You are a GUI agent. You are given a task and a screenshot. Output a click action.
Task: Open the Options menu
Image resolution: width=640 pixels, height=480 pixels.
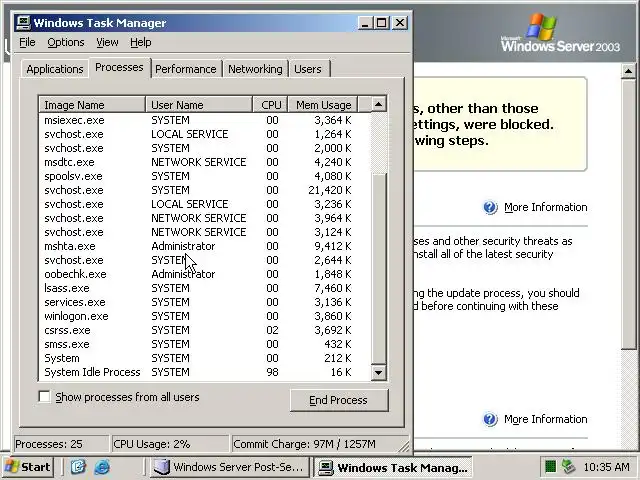(66, 42)
